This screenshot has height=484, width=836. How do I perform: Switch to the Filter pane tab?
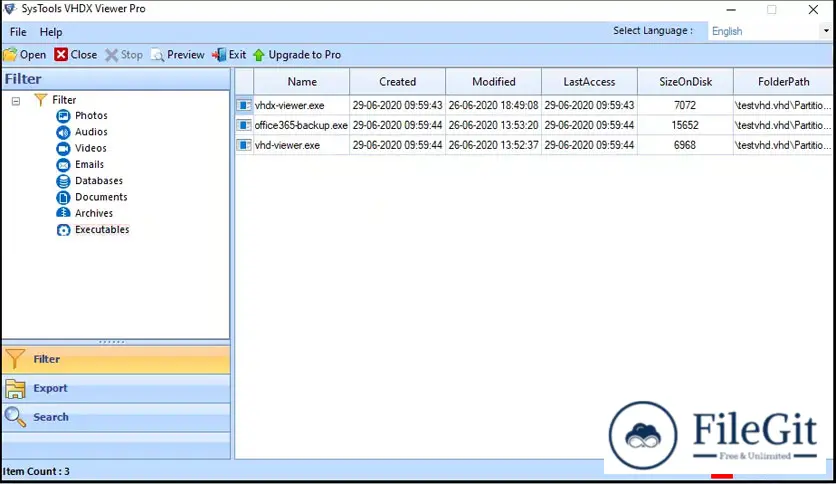click(116, 359)
